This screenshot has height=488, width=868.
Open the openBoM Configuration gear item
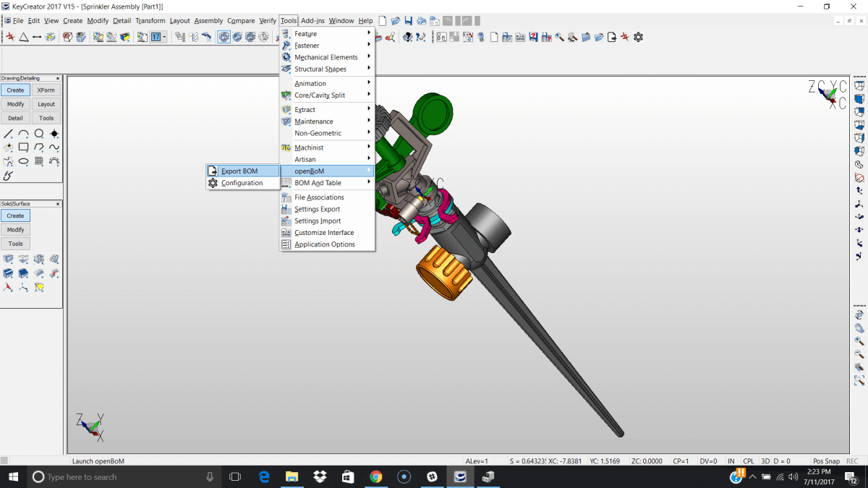(x=242, y=183)
